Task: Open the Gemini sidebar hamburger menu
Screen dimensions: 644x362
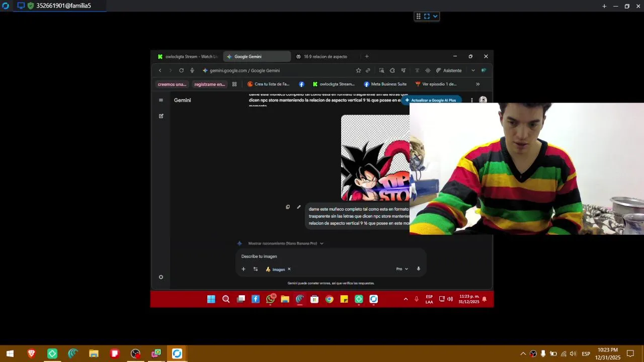Action: (x=161, y=100)
